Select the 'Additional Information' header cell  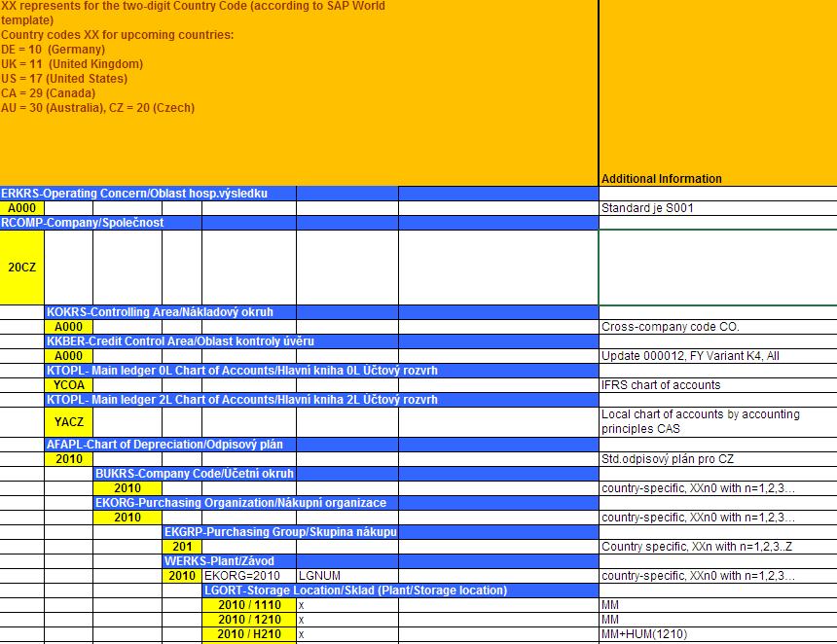(x=717, y=92)
